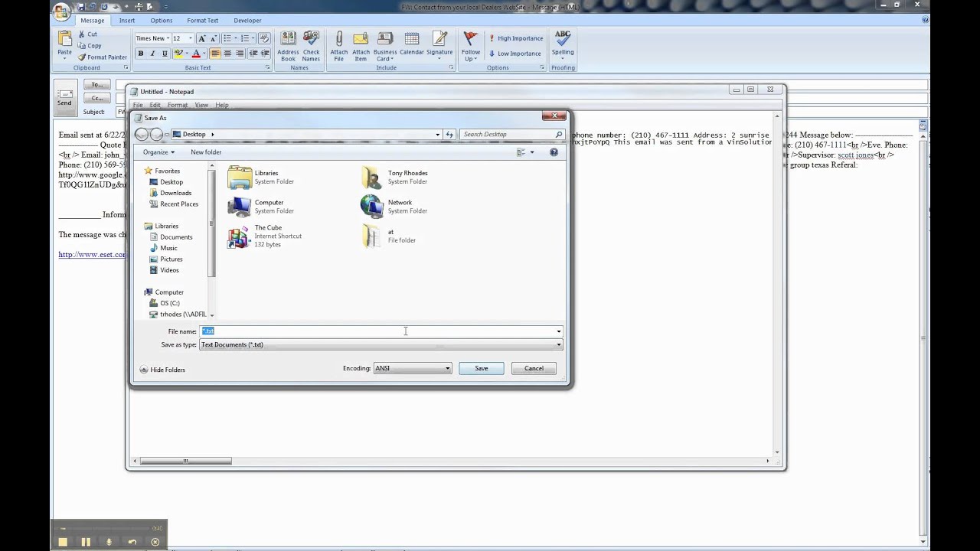Select Recent Places in the navigation pane
980x551 pixels.
[173, 204]
